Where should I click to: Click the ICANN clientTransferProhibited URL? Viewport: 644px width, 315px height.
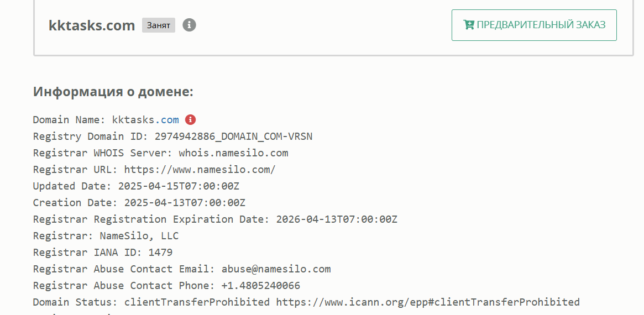pyautogui.click(x=427, y=302)
